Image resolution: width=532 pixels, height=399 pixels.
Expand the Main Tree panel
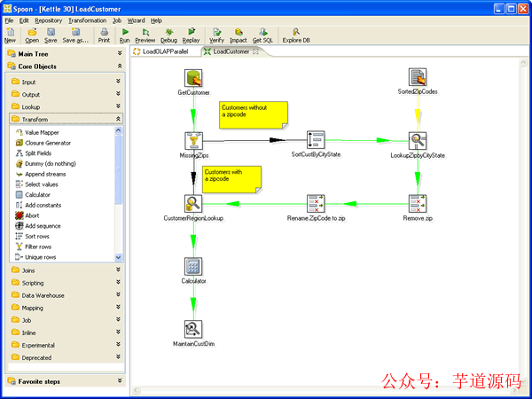tap(120, 53)
